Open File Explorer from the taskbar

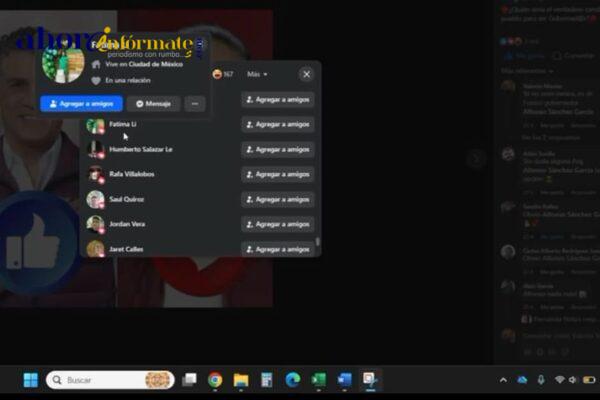(241, 380)
